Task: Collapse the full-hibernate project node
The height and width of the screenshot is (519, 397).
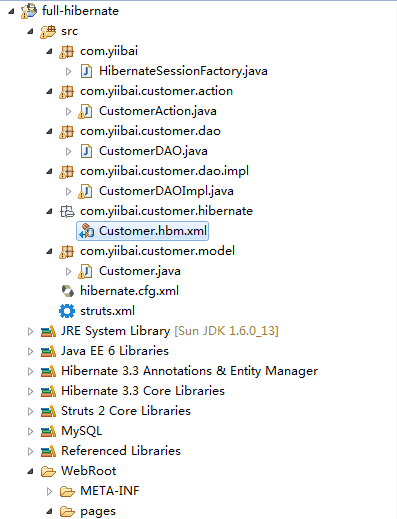Action: tap(12, 11)
